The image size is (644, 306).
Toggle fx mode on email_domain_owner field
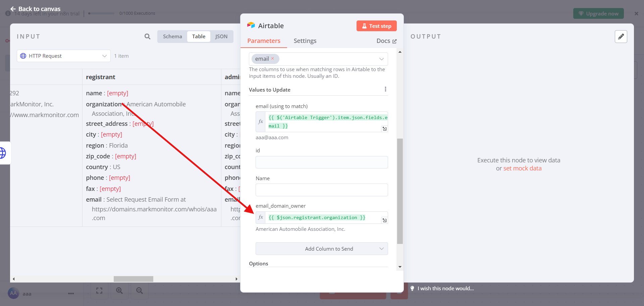point(261,217)
